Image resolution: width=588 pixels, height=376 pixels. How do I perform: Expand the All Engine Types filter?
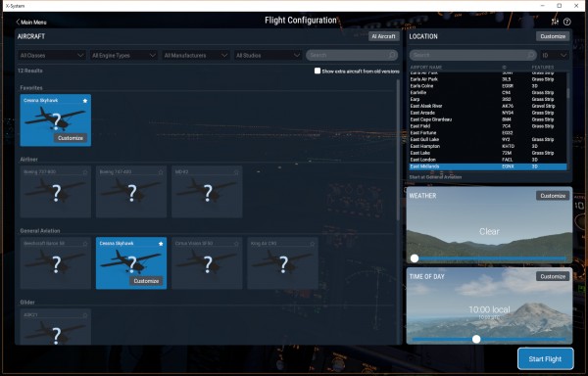[123, 56]
